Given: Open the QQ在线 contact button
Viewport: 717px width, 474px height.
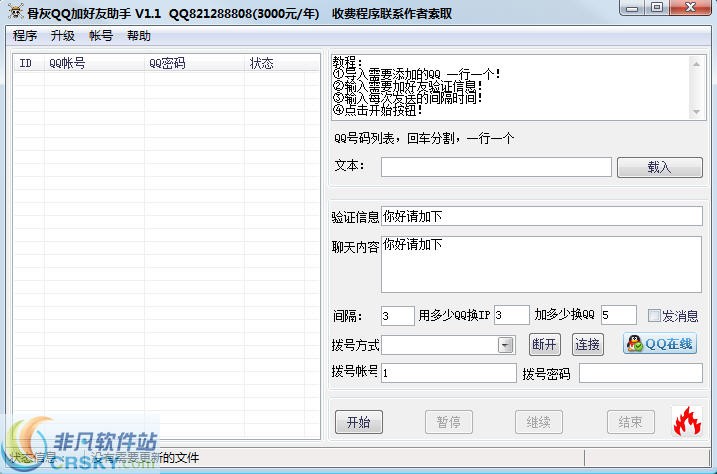Looking at the screenshot, I should pos(660,344).
